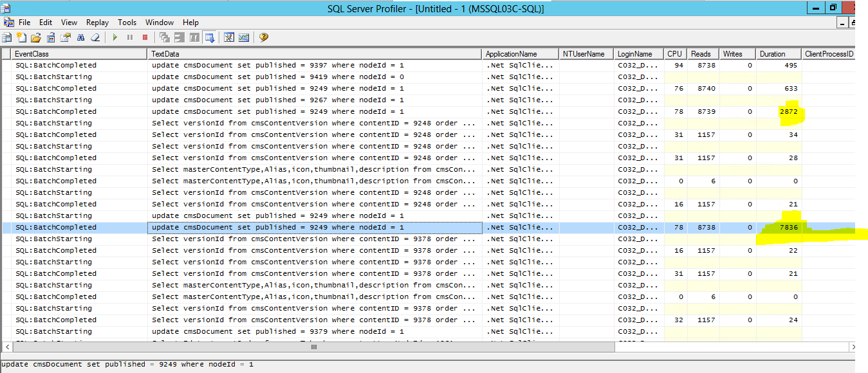
Task: Open the Window menu
Action: click(x=160, y=23)
